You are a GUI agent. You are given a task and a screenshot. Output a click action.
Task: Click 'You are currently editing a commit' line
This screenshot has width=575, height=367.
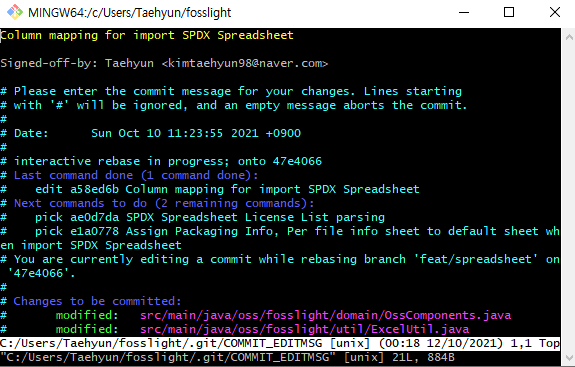click(280, 259)
